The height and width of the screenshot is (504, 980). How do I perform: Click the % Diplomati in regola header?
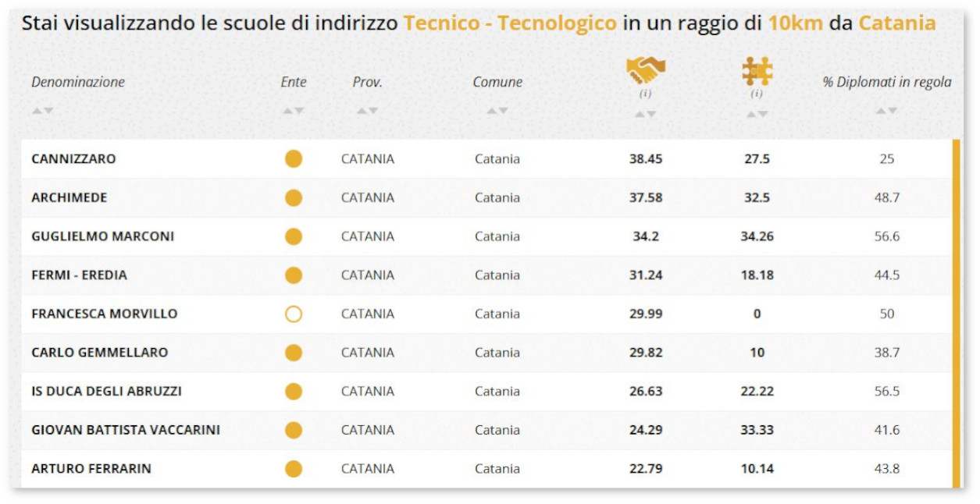886,82
